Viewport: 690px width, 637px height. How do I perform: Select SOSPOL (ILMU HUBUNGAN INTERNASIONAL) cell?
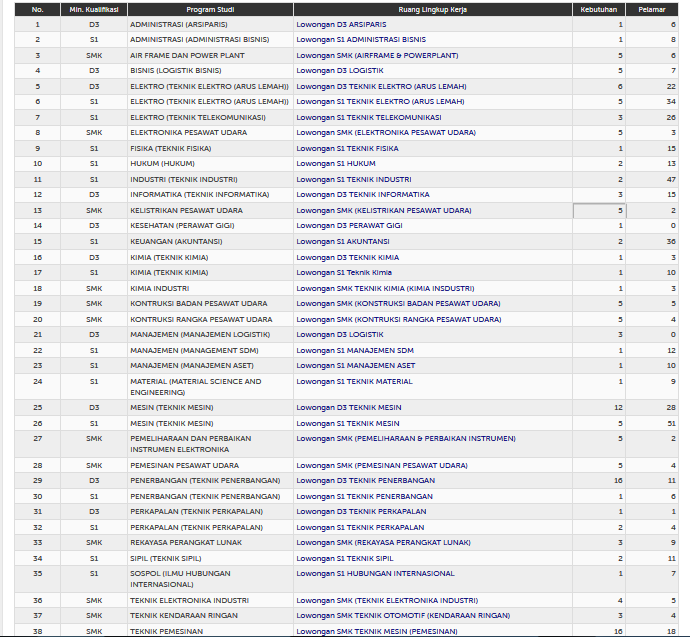(x=210, y=579)
